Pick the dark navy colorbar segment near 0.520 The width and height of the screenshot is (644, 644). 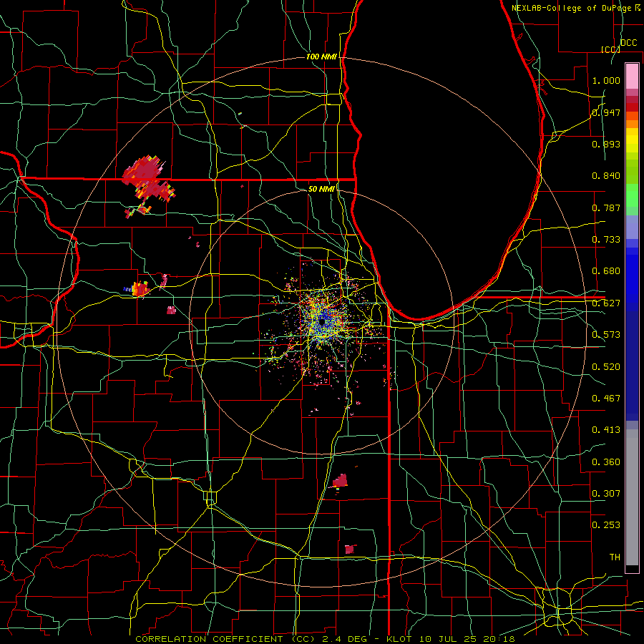point(632,366)
